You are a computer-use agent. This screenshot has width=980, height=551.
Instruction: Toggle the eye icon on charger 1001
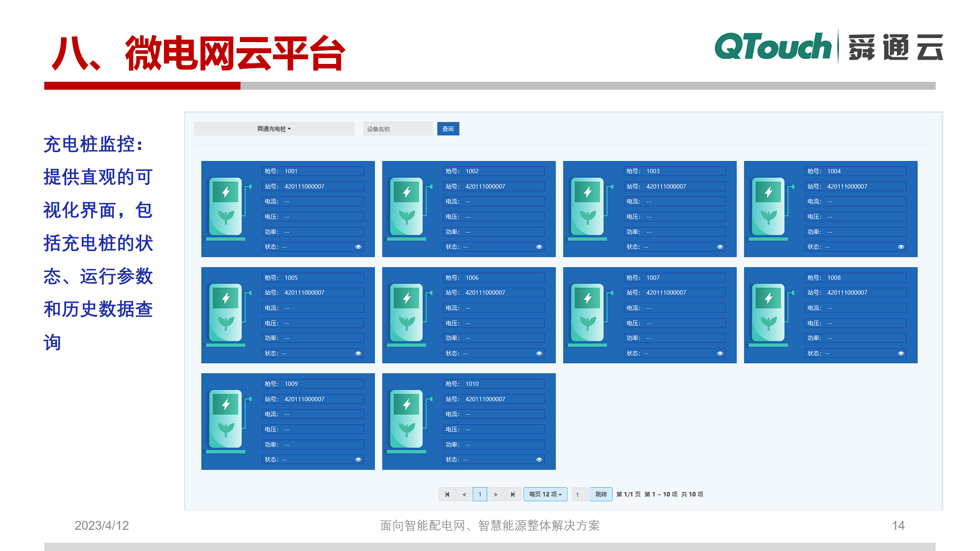click(x=358, y=246)
